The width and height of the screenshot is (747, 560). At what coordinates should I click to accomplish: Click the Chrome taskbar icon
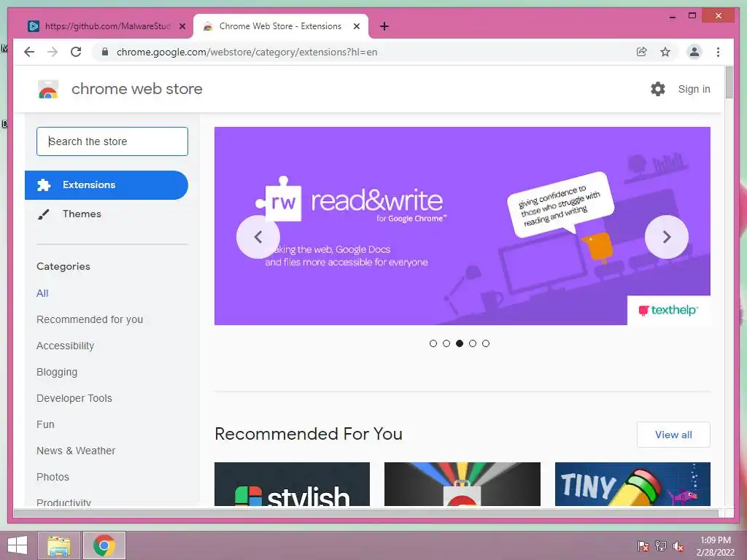point(104,545)
